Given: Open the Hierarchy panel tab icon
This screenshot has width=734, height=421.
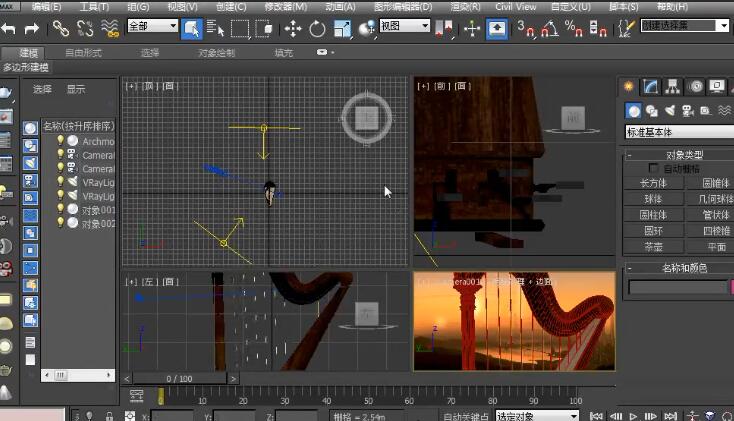Looking at the screenshot, I should (x=673, y=87).
